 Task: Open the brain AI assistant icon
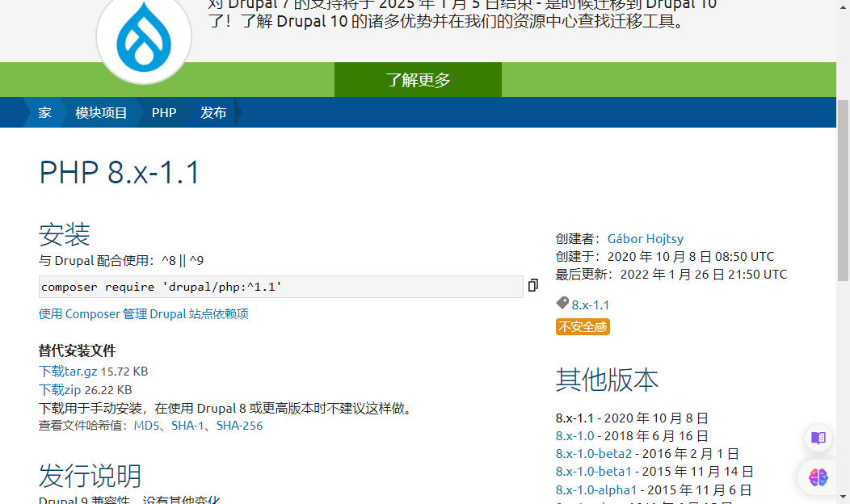(x=818, y=477)
